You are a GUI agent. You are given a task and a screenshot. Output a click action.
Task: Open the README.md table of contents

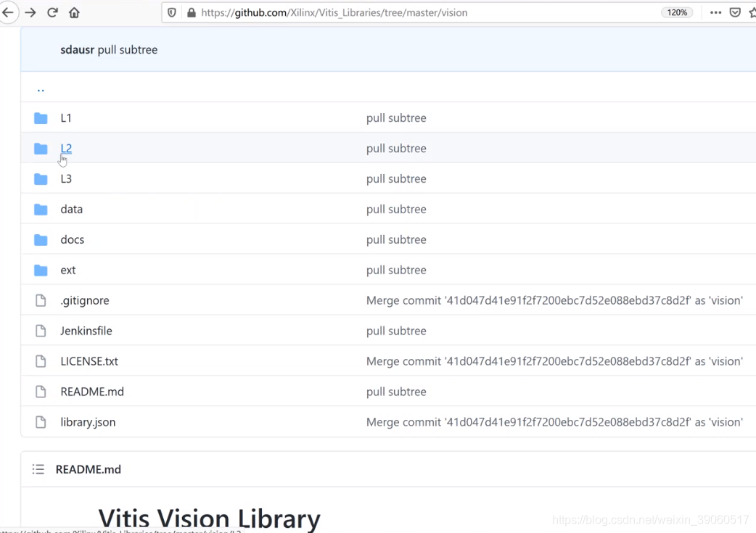(x=38, y=469)
